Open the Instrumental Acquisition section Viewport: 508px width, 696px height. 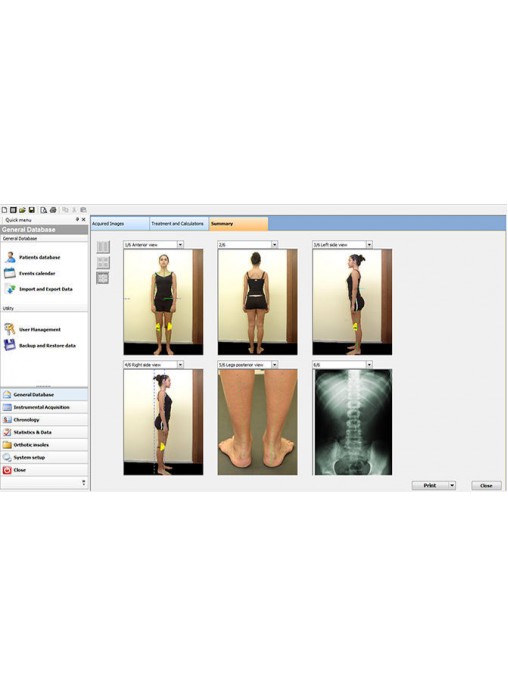[44, 407]
